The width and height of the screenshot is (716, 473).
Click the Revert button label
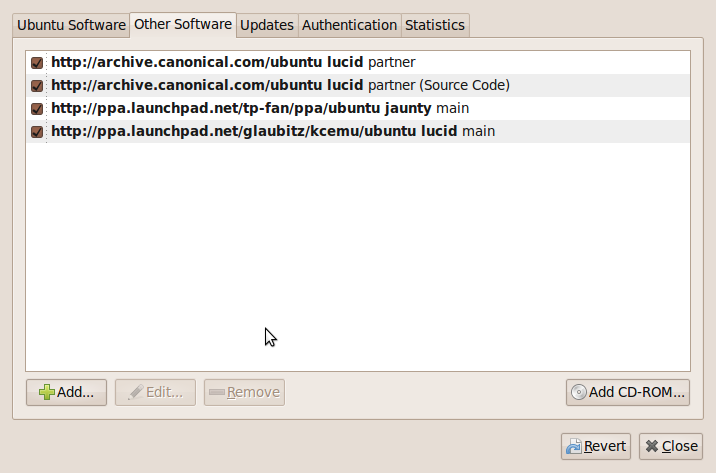coord(605,446)
